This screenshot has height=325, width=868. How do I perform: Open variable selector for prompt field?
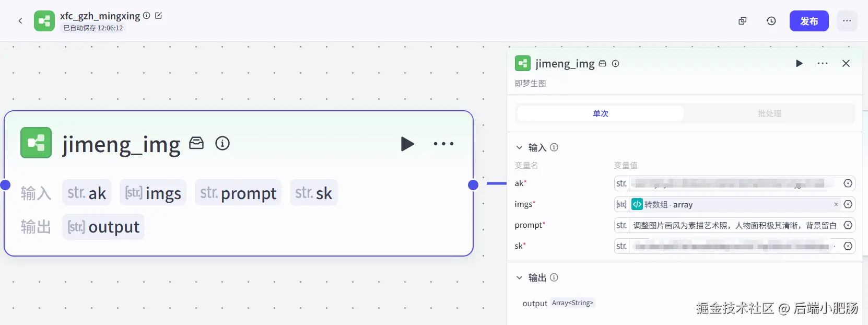tap(848, 225)
